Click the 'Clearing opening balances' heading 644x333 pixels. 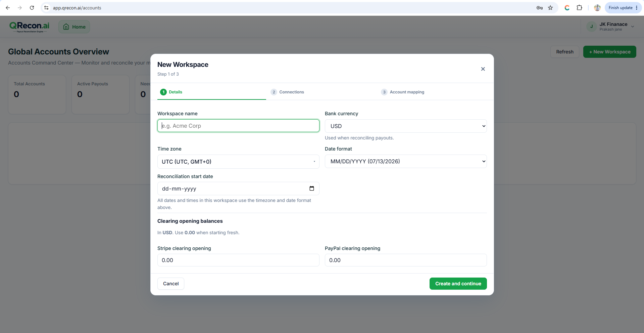pos(190,221)
